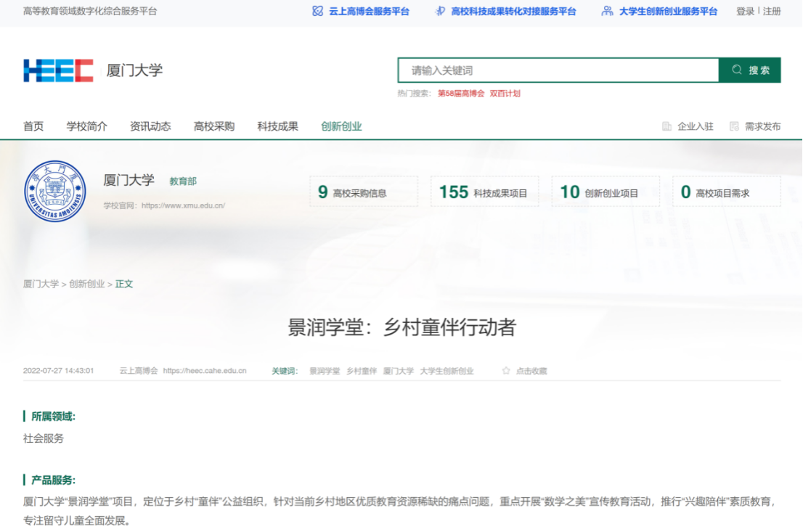Screen dimensions: 803x532
Task: Click the Xiamen University round emblem
Action: [55, 191]
